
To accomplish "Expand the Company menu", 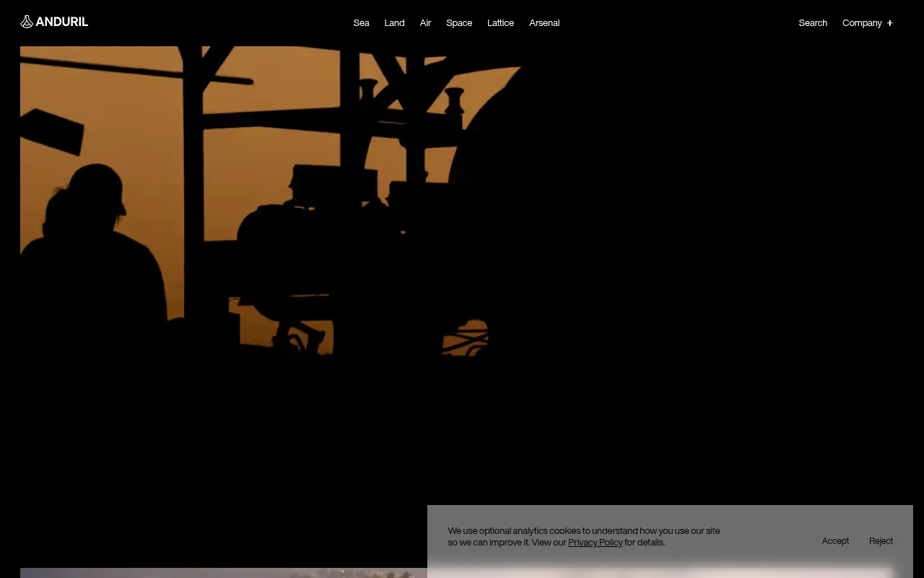I will [x=868, y=23].
